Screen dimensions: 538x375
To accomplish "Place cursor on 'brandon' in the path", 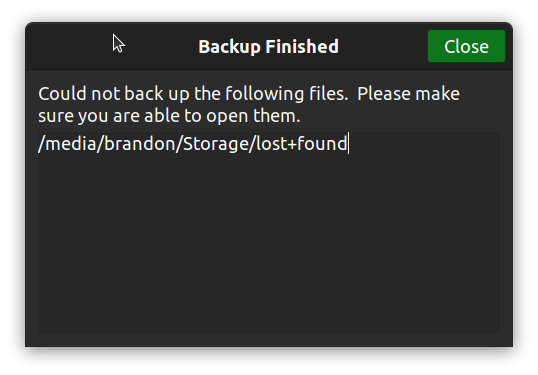I will tap(139, 143).
